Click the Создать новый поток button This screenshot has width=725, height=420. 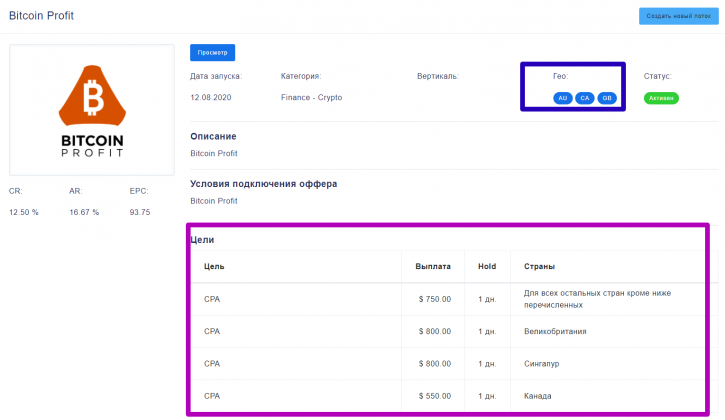678,16
